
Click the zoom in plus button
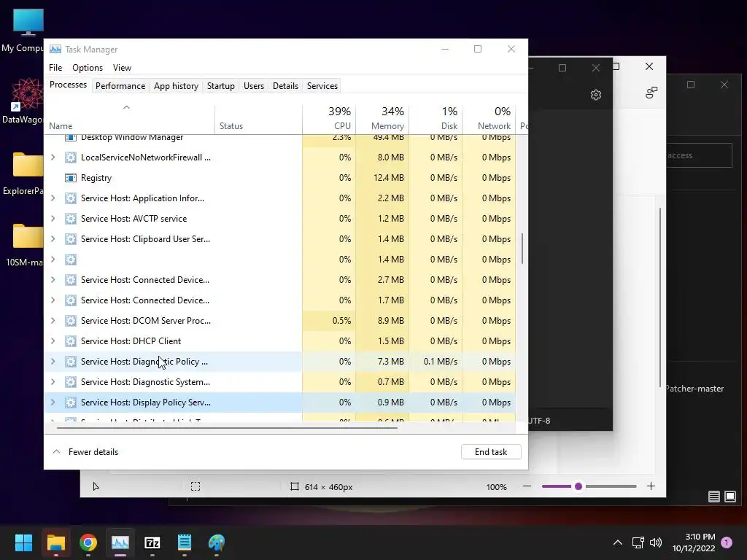[651, 486]
